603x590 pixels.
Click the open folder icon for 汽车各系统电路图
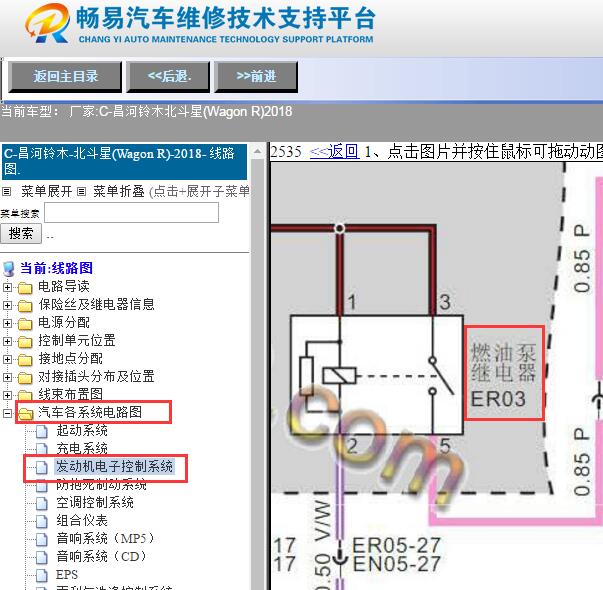(x=26, y=413)
